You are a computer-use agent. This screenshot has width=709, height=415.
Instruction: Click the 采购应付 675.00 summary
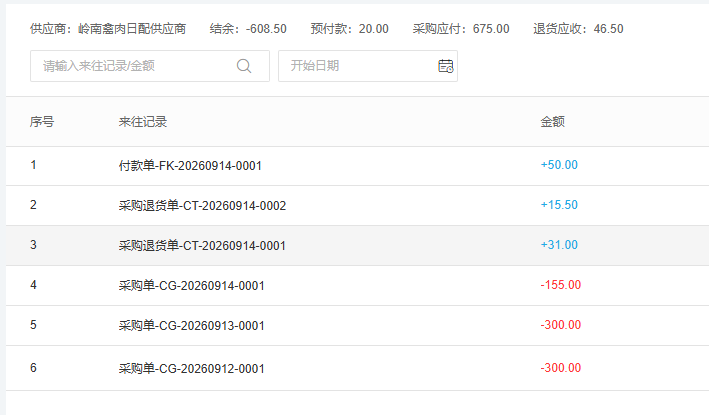[x=461, y=29]
